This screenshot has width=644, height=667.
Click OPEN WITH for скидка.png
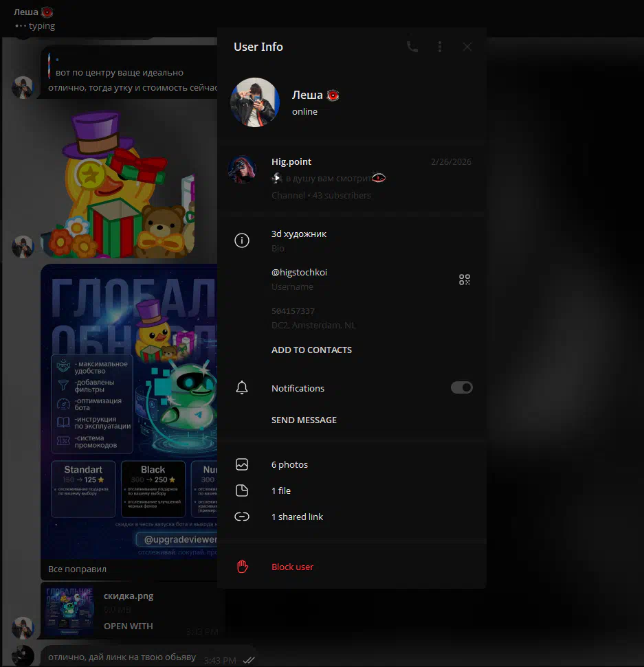(128, 626)
